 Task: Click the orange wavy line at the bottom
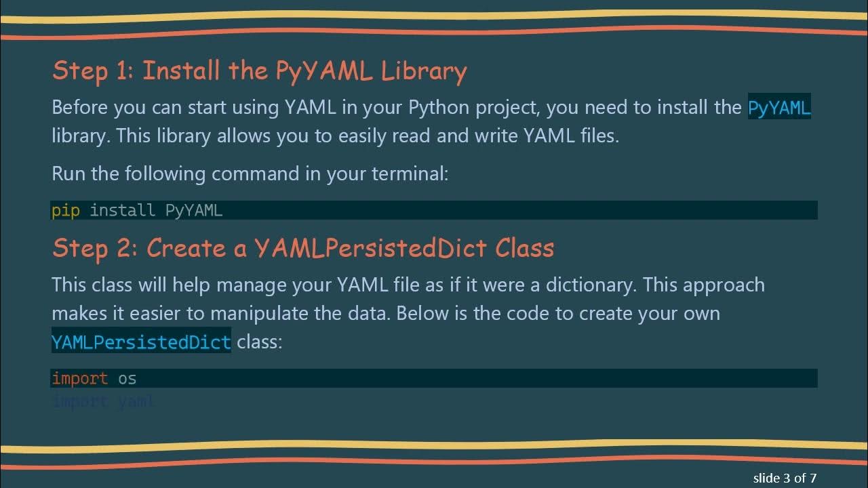pyautogui.click(x=434, y=462)
